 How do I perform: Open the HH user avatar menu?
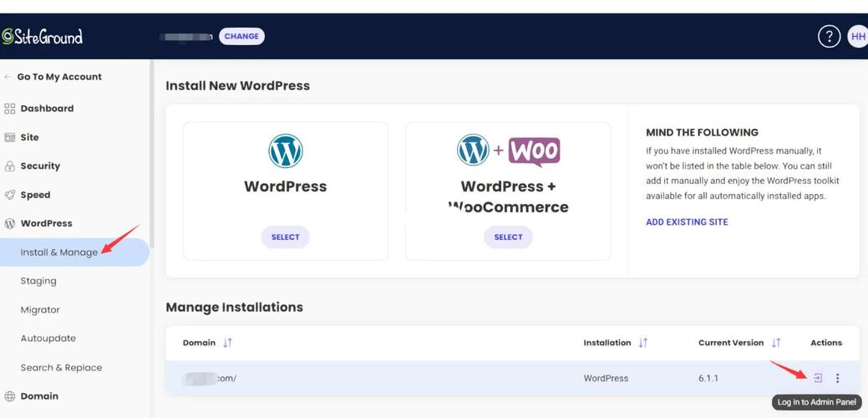(857, 37)
